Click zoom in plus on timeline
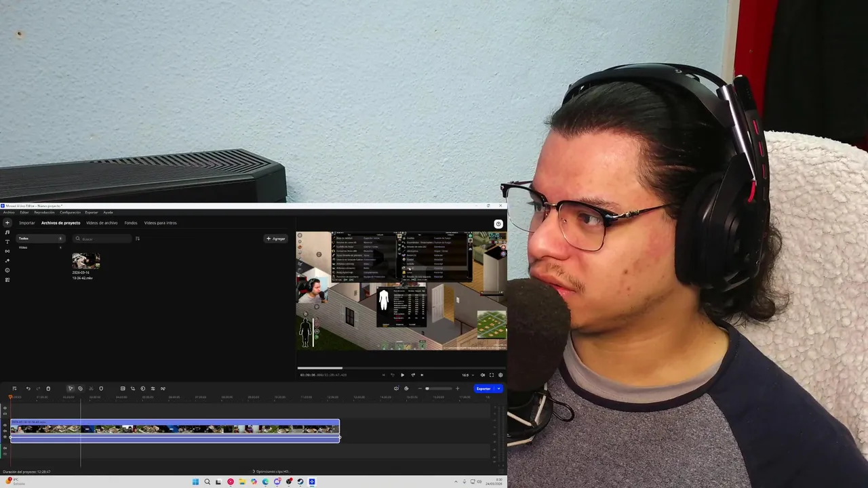Viewport: 868px width, 488px height. coord(458,388)
